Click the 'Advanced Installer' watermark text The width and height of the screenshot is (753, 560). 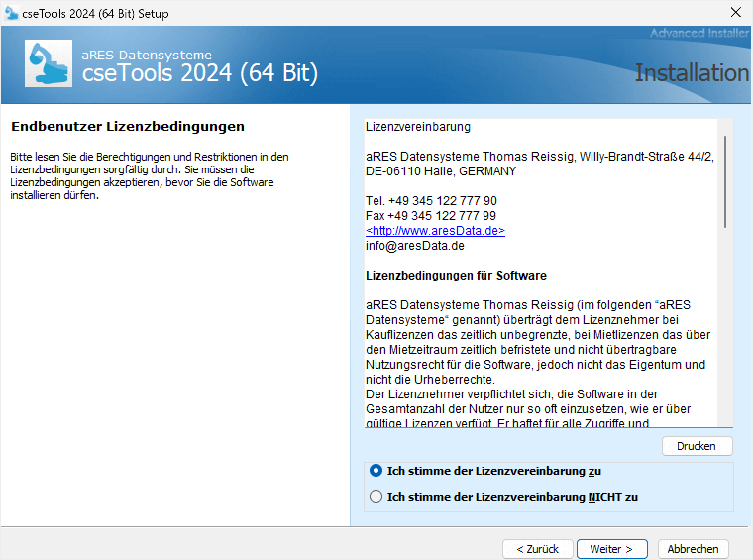coord(699,33)
